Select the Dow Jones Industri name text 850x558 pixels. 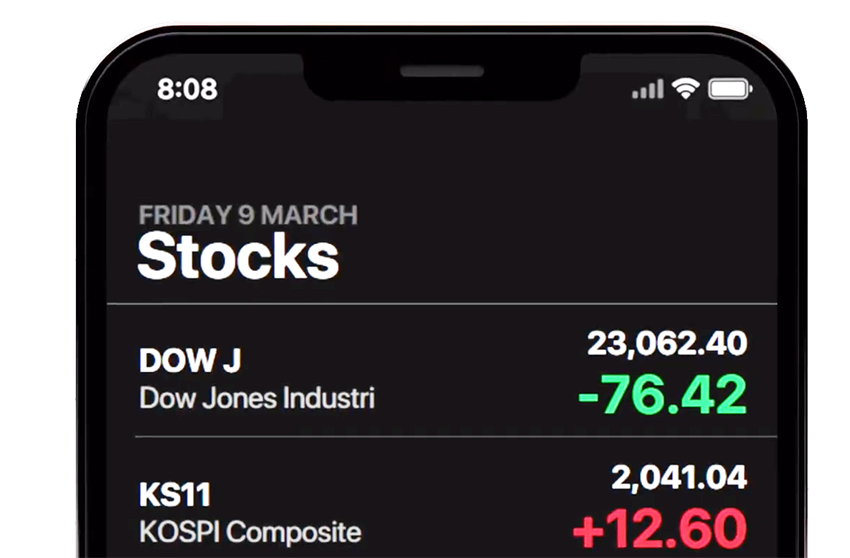pos(257,398)
